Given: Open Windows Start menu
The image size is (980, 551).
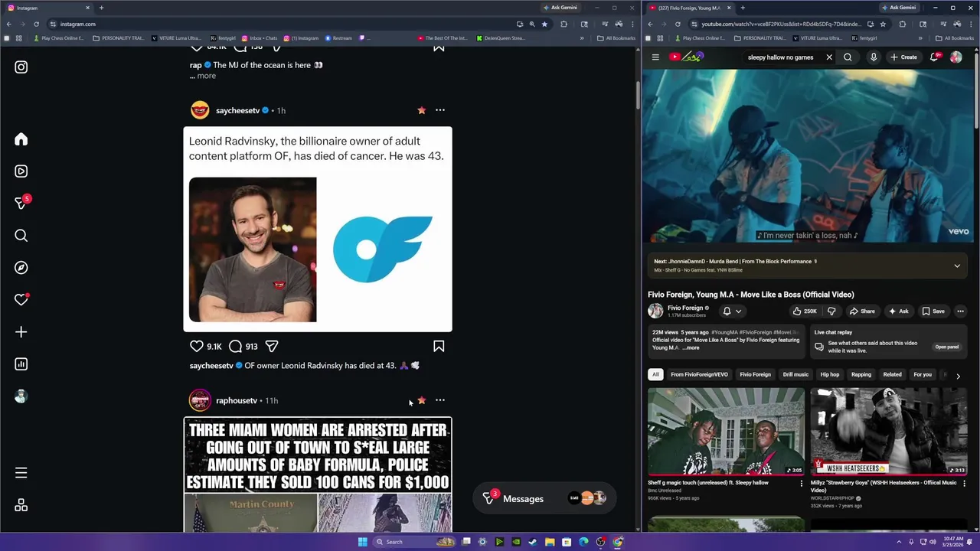Looking at the screenshot, I should click(363, 542).
